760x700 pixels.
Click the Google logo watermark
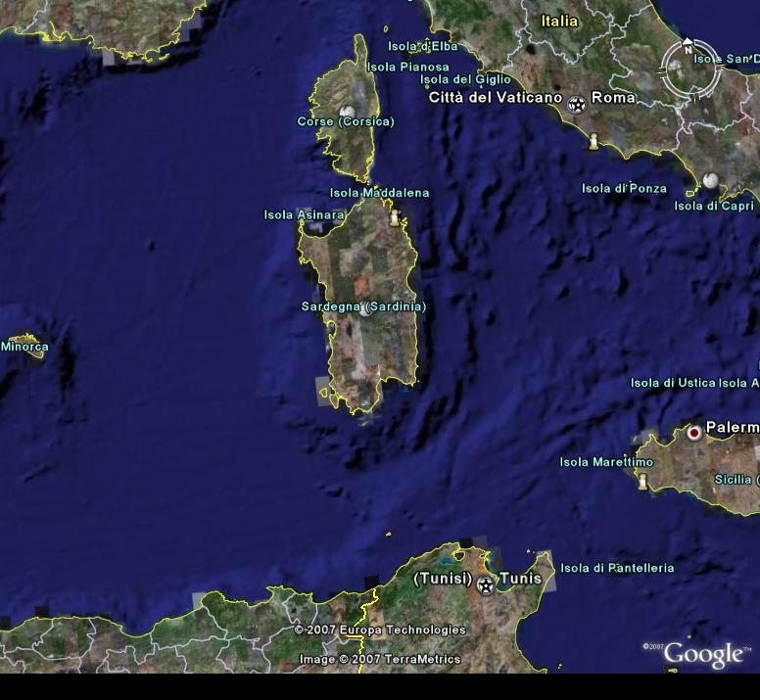pos(703,653)
